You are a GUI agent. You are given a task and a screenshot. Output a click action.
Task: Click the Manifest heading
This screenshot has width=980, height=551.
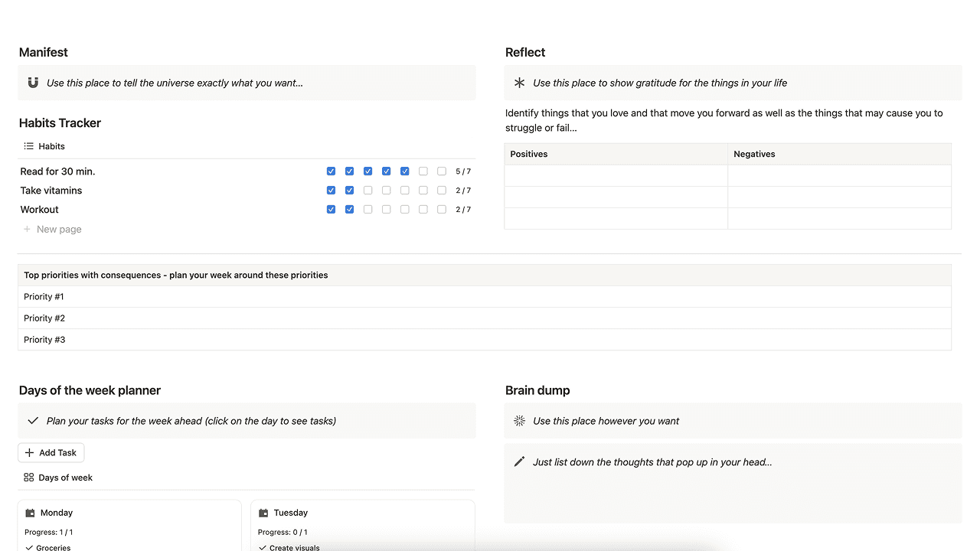click(44, 52)
